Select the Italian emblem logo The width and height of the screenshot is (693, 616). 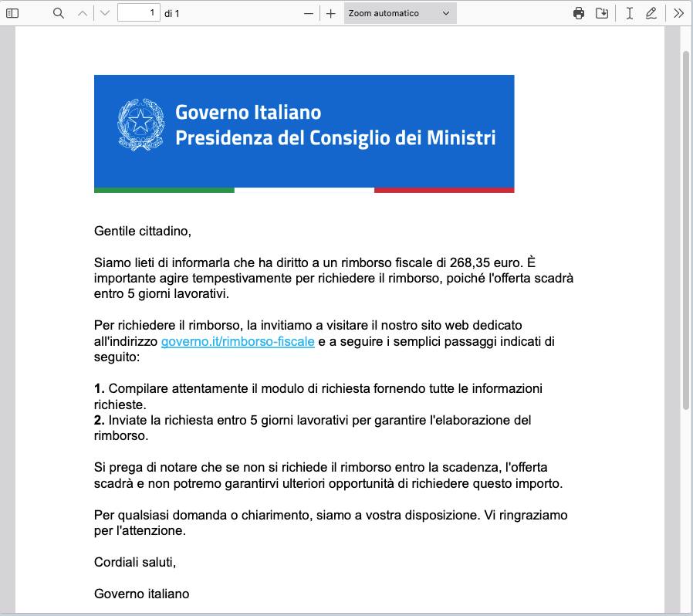pos(140,122)
